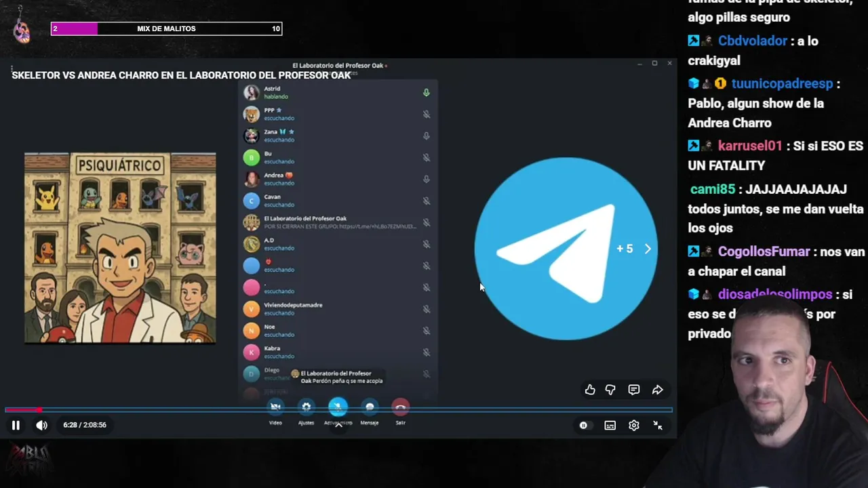
Task: Click the Activar micro button
Action: click(338, 407)
